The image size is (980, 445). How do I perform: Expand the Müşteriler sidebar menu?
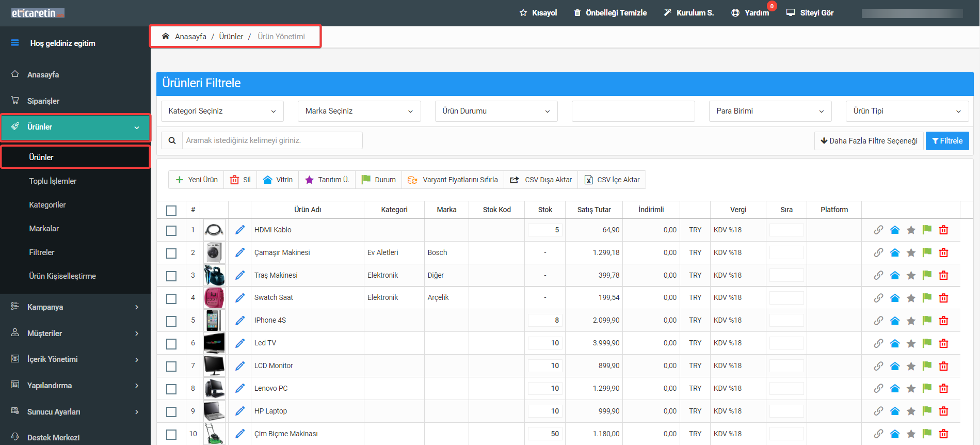(75, 333)
